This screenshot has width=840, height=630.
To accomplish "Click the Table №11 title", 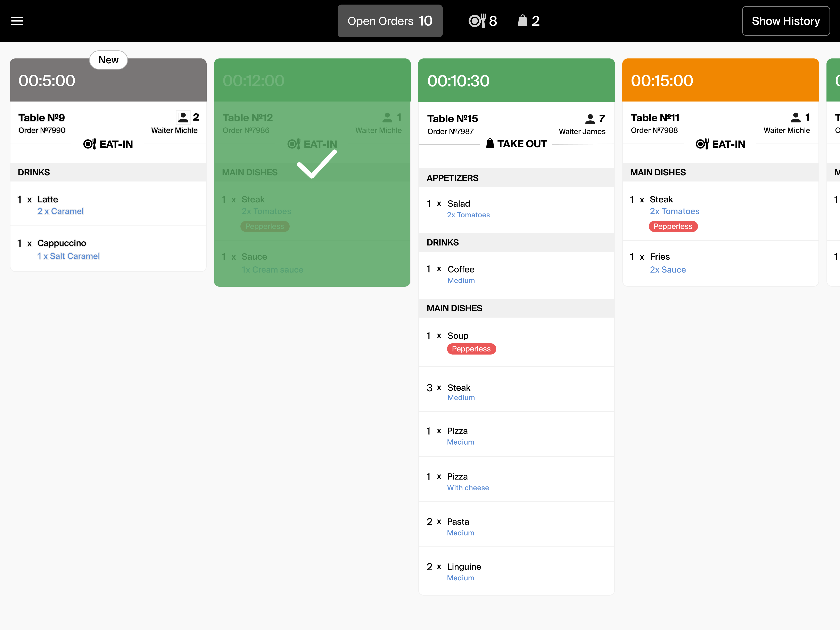I will click(655, 118).
